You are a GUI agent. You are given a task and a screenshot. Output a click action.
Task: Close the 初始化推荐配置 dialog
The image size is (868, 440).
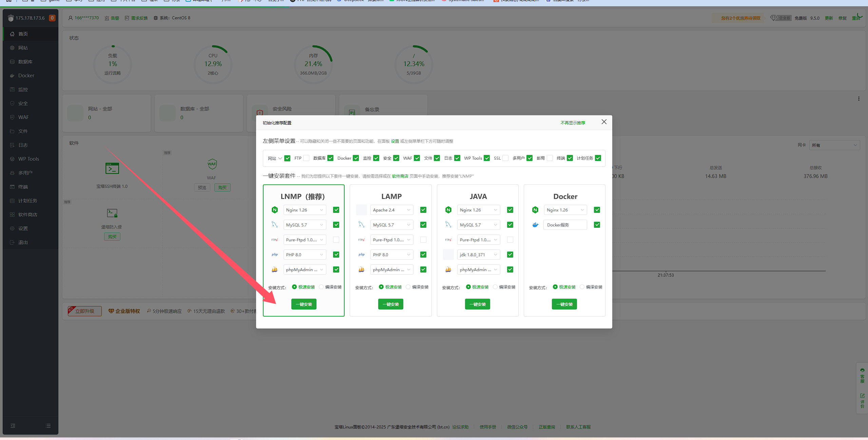tap(604, 122)
